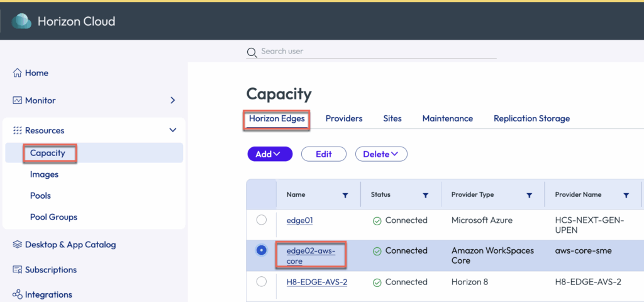Open the Delete dropdown button
This screenshot has height=302, width=644.
[x=381, y=154]
